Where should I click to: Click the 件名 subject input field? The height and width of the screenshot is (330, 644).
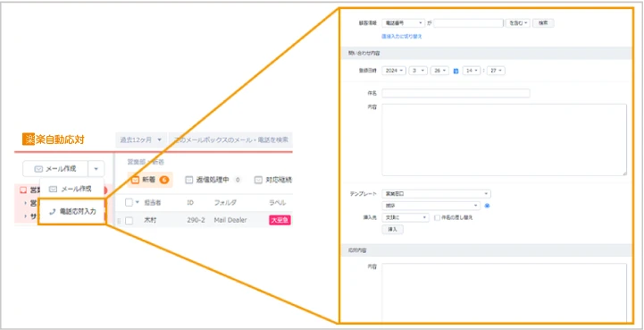(x=456, y=93)
